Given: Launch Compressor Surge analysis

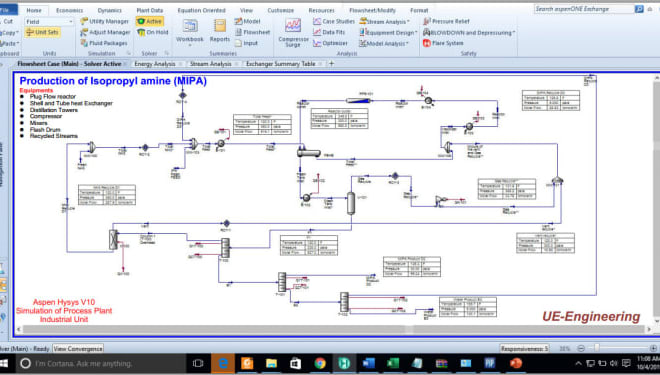Looking at the screenshot, I should [293, 32].
